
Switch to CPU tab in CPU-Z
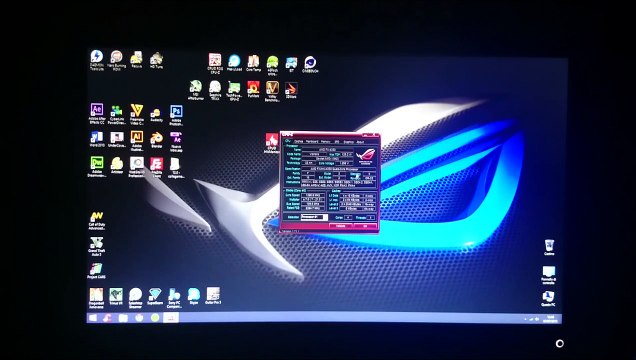pyautogui.click(x=288, y=141)
